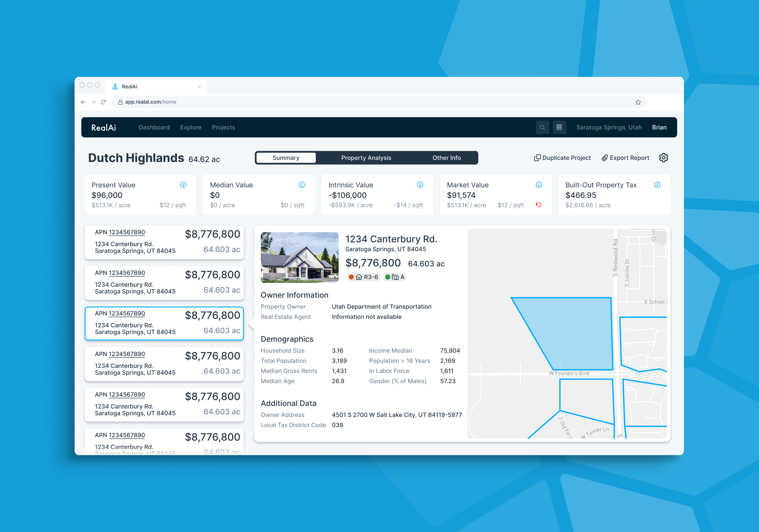Screen dimensions: 759x532
Task: Show info for Median Value
Action: point(301,185)
